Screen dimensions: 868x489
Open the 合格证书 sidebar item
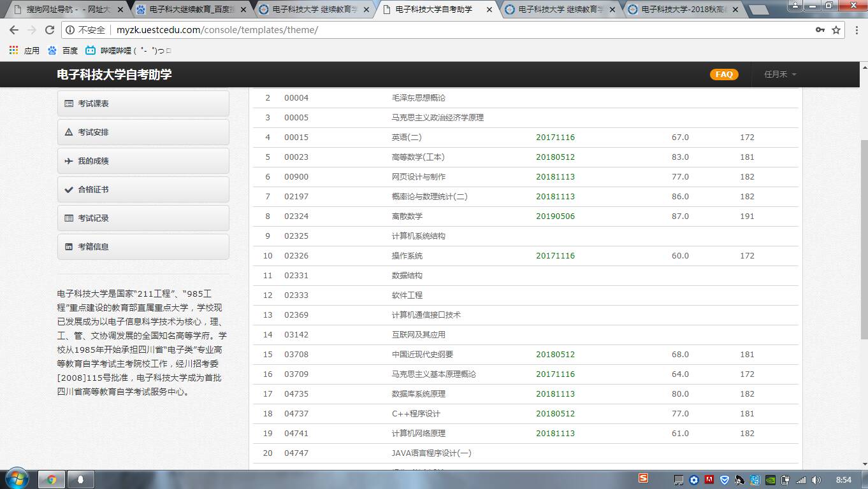143,190
